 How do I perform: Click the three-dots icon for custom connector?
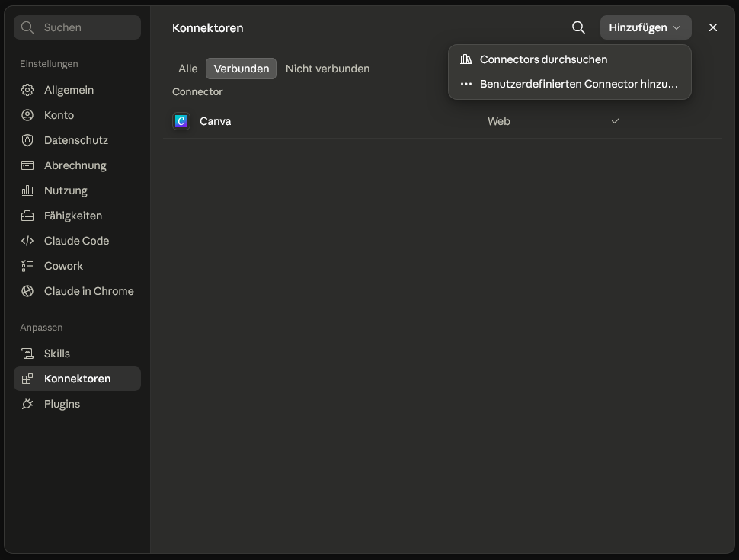tap(466, 84)
